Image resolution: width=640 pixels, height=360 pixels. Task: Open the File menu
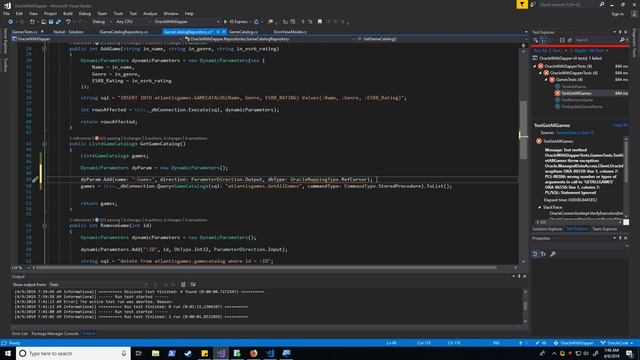click(x=6, y=13)
